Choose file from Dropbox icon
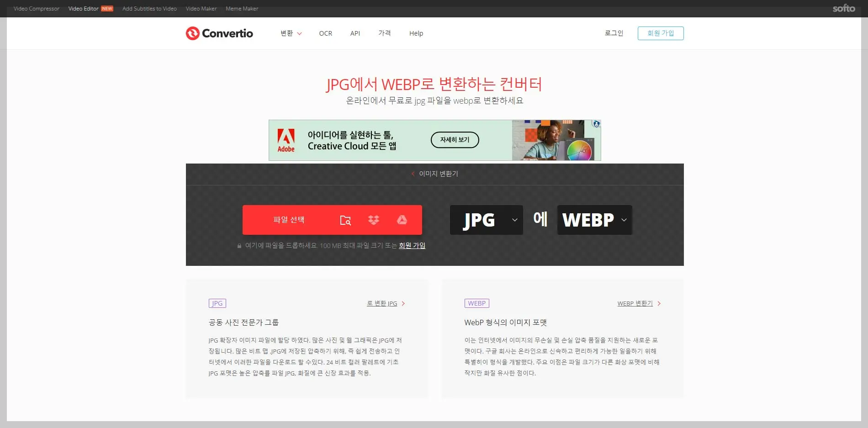 (374, 220)
